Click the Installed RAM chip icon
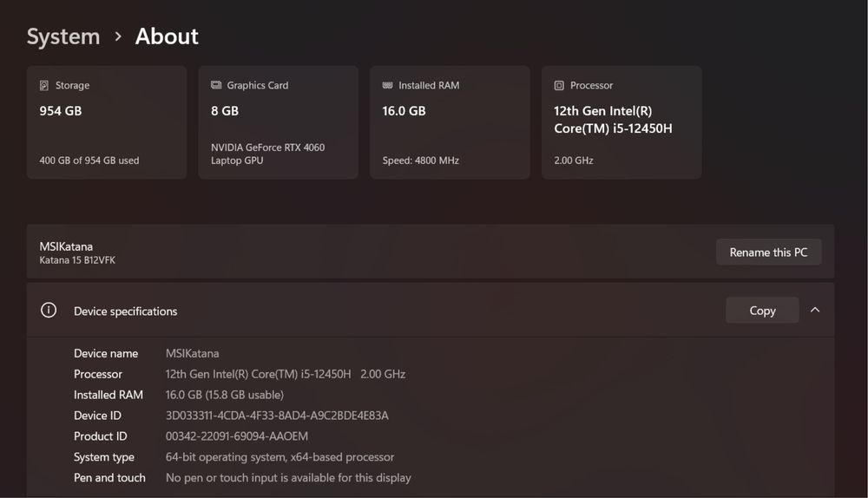The width and height of the screenshot is (868, 498). click(387, 86)
